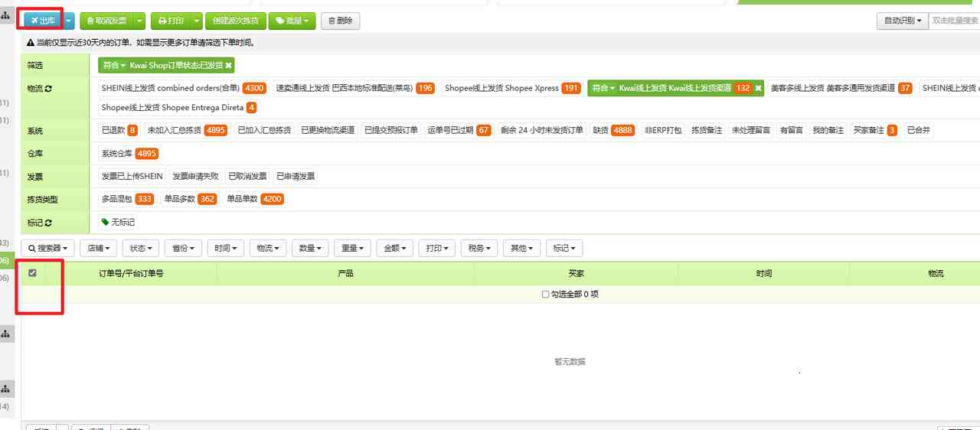The image size is (980, 430).
Task: Filter by 多品混包 picking type
Action: click(x=127, y=199)
